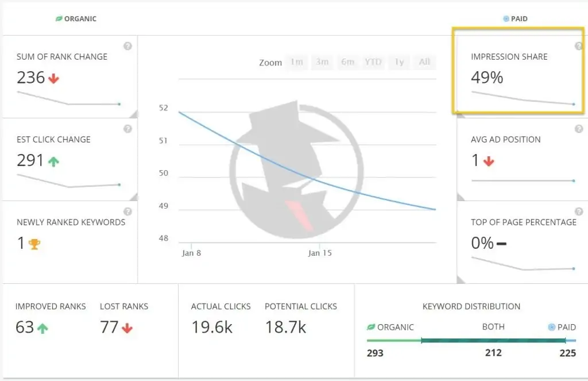Select YTD zoom range
588x381 pixels.
[x=373, y=62]
